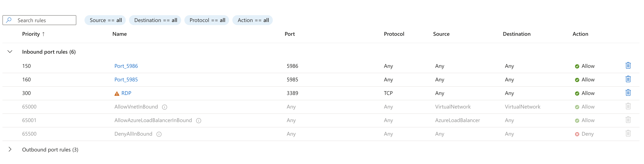Open the Source filter dropdown
Image resolution: width=644 pixels, height=164 pixels.
coord(105,20)
